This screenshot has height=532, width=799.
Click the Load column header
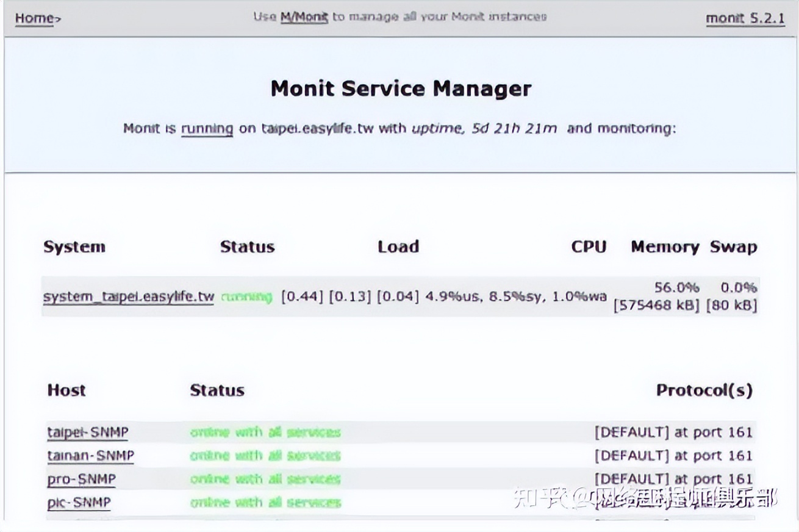[398, 247]
